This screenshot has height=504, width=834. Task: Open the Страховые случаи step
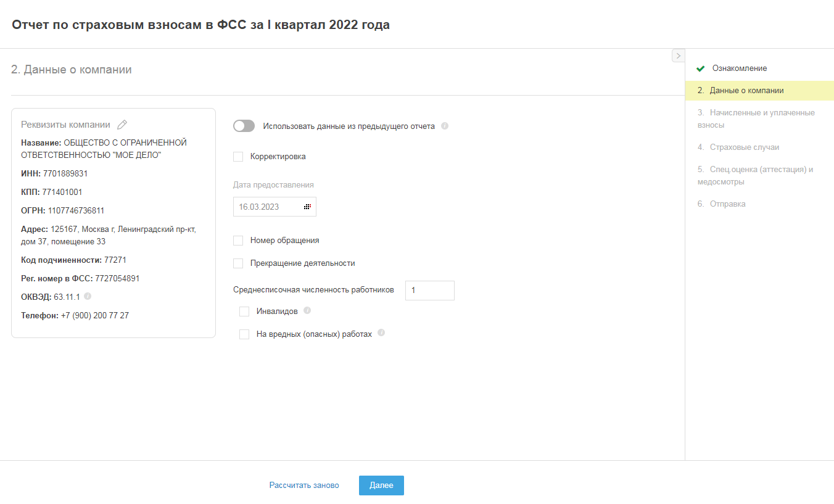[x=744, y=147]
